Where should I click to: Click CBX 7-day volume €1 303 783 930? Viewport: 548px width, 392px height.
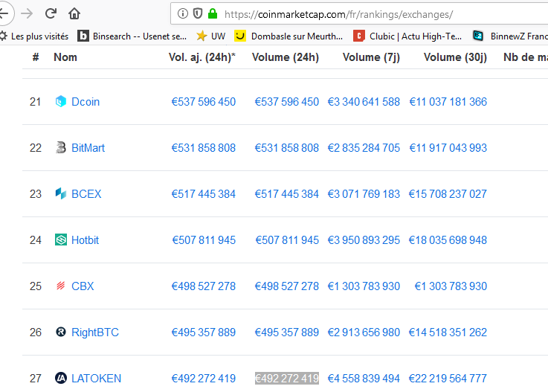coord(364,286)
